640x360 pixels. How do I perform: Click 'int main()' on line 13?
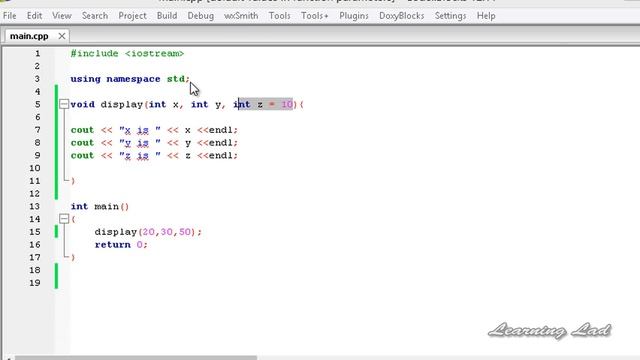pyautogui.click(x=100, y=206)
